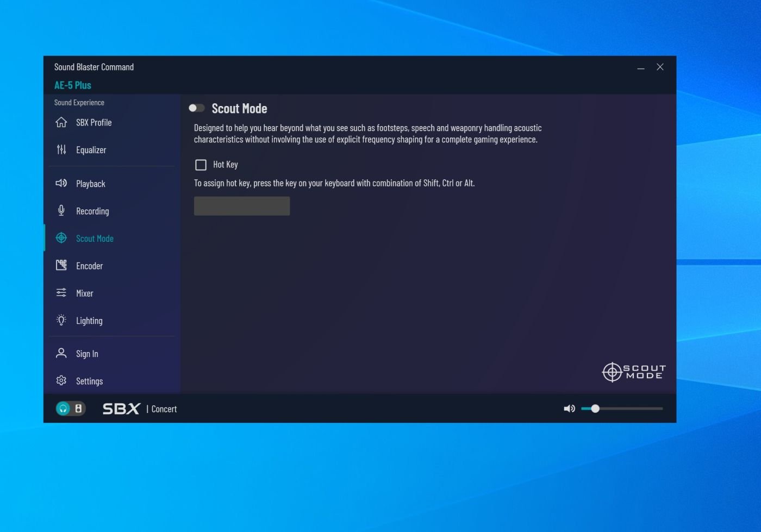Switch output to speakers in bottom bar
Image resolution: width=761 pixels, height=532 pixels.
point(78,409)
